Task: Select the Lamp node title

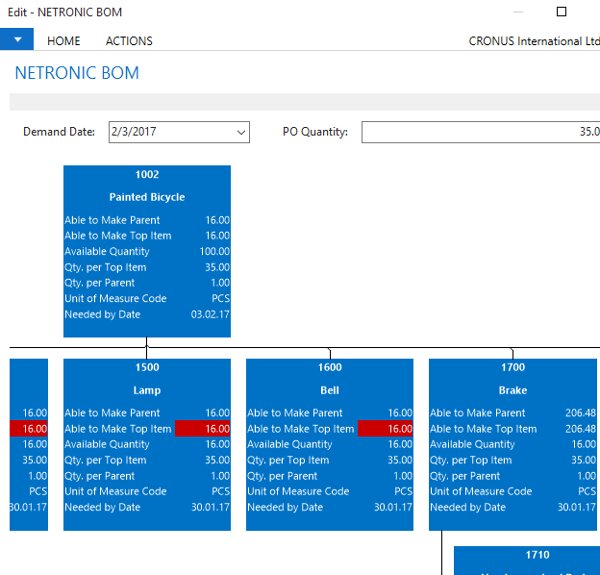Action: click(147, 391)
